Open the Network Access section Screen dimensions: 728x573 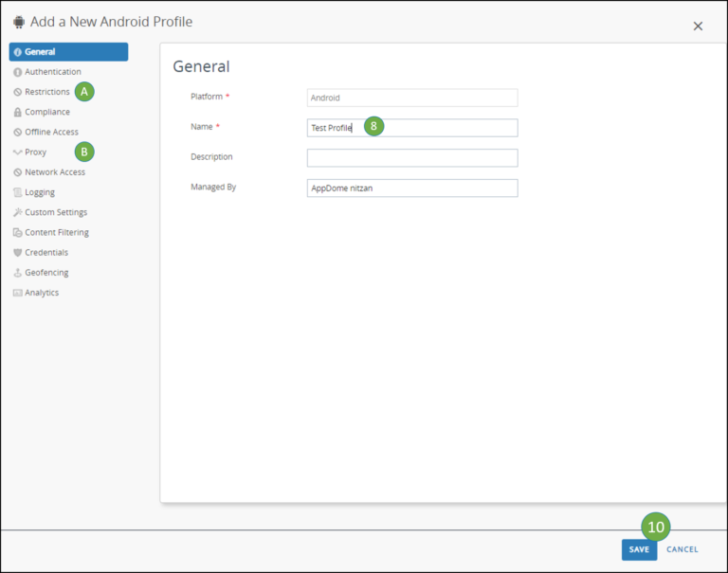point(54,172)
